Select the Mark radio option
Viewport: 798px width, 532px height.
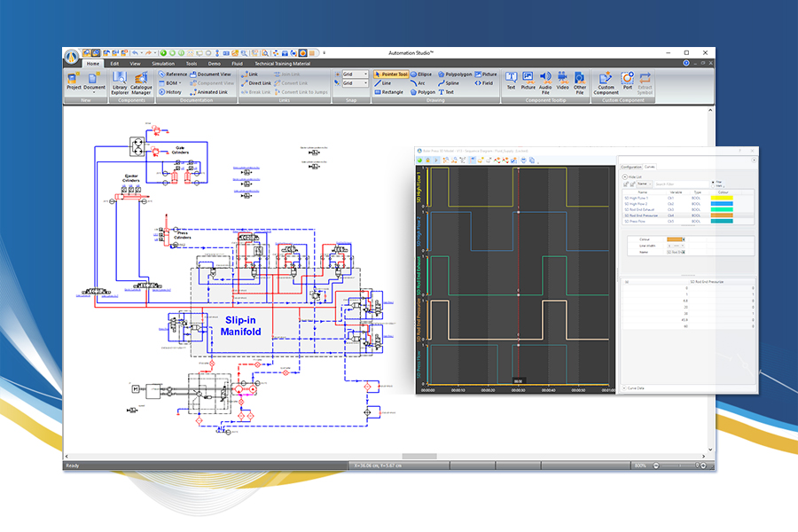(x=715, y=186)
